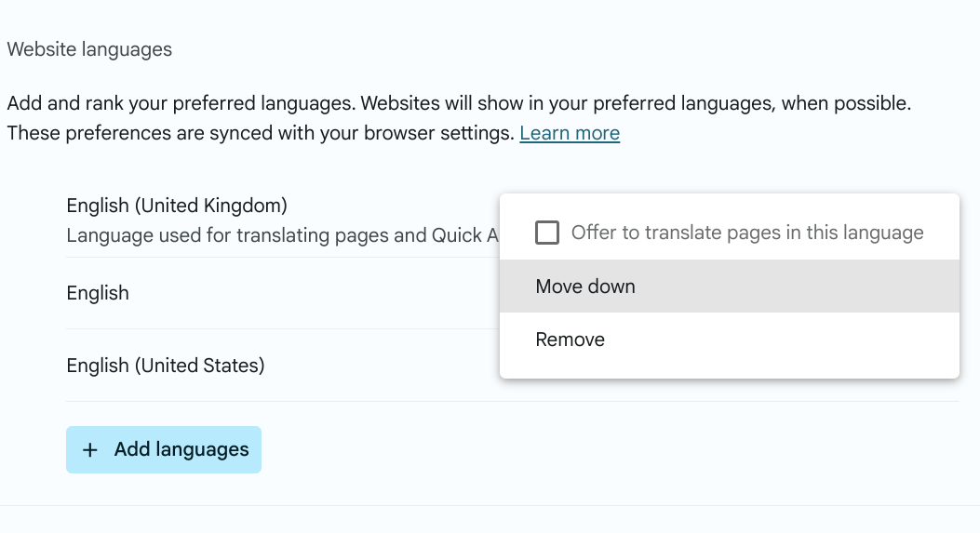Click the 'Language used for translating pages' subtitle
Screen dimensions: 980x533
233,235
